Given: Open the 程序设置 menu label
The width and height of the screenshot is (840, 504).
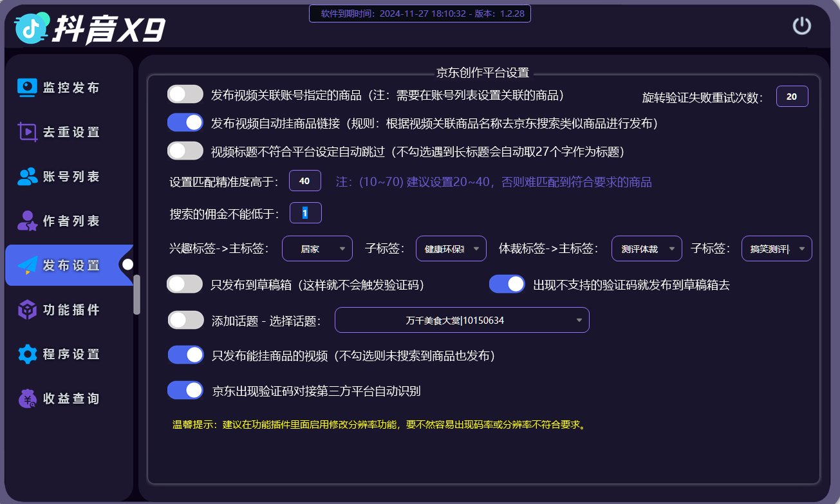Looking at the screenshot, I should [x=71, y=354].
